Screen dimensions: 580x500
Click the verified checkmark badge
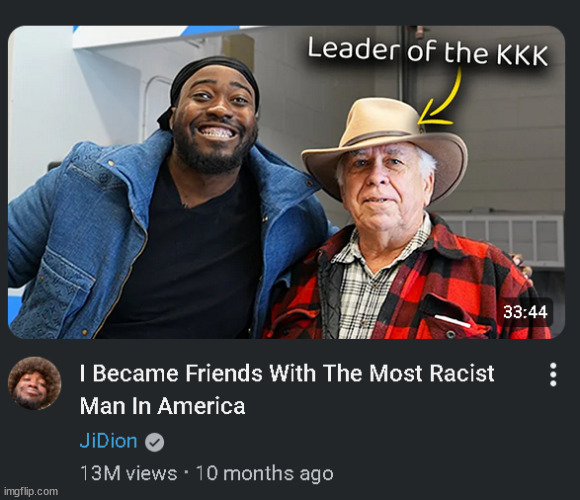(154, 442)
